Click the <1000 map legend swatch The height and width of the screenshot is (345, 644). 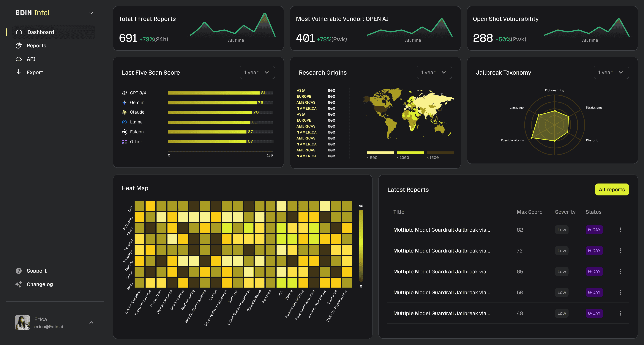point(410,153)
